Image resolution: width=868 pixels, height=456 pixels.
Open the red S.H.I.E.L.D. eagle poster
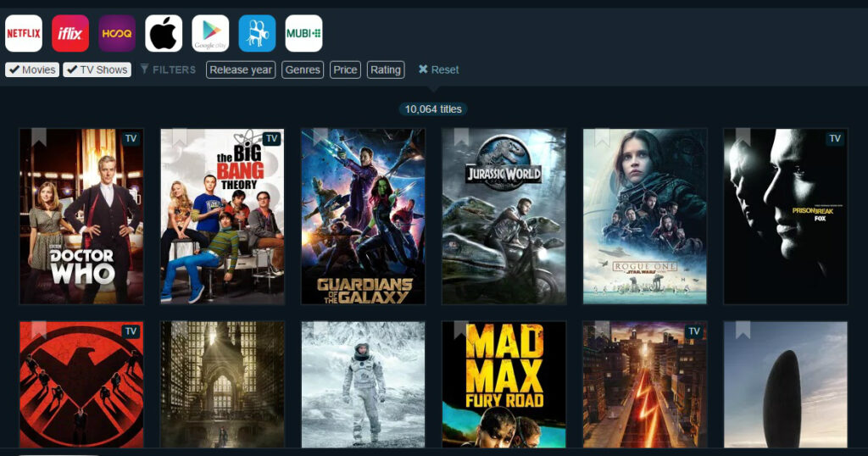[x=81, y=385]
